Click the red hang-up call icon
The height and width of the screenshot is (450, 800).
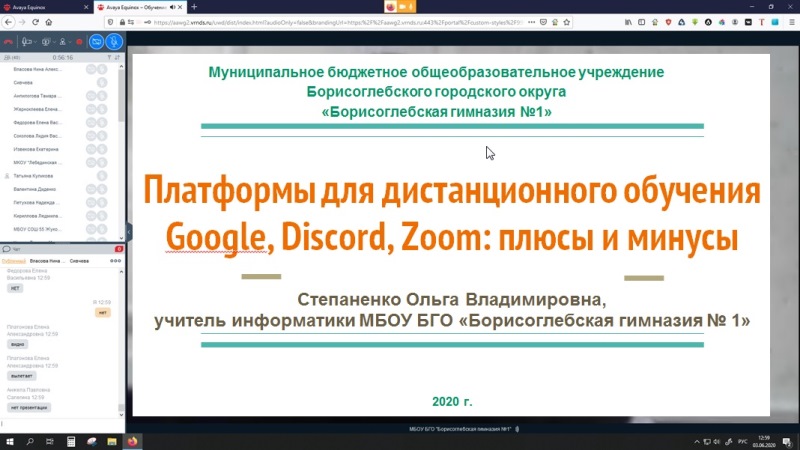(x=9, y=41)
